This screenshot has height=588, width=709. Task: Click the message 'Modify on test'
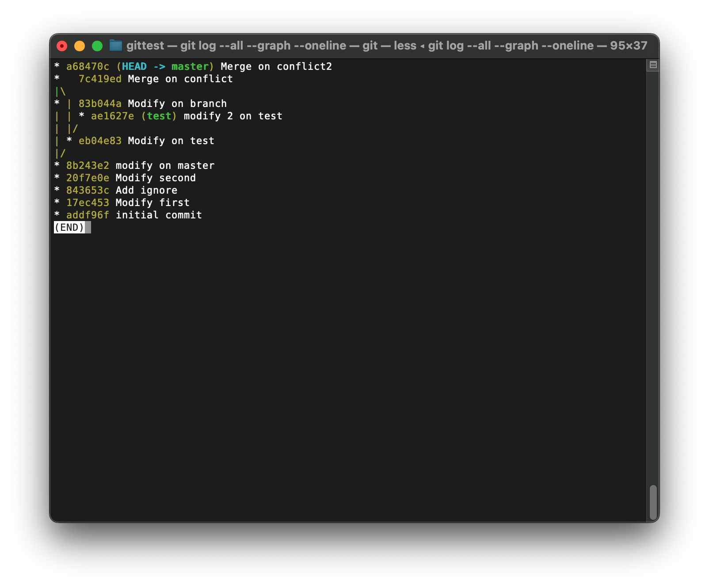[171, 141]
